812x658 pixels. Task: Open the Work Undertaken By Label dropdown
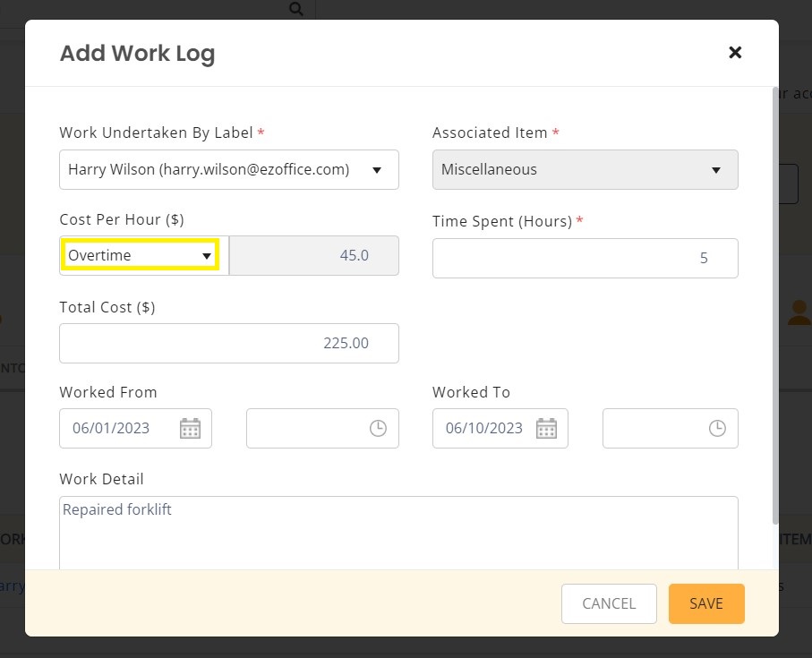228,169
